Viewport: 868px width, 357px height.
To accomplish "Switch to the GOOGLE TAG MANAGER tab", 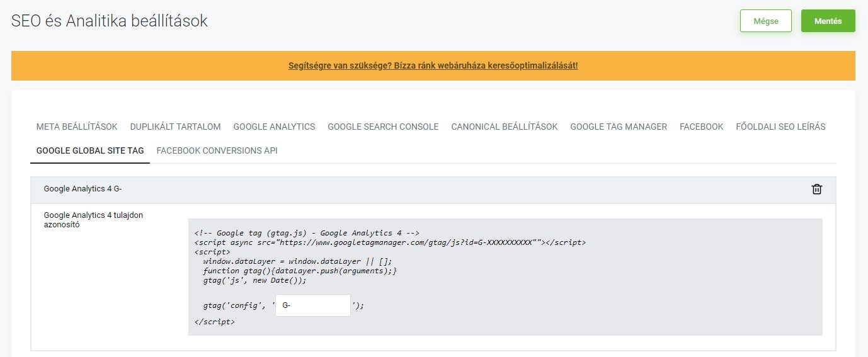I will coord(619,127).
